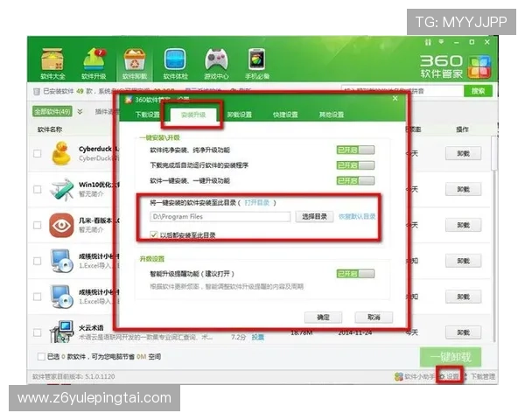Switch to the 卸载设置 tab
The image size is (525, 420).
[x=240, y=115]
